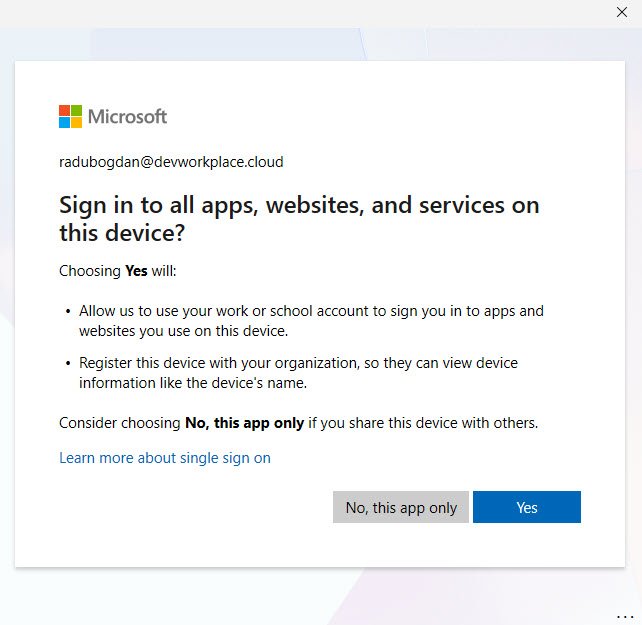Viewport: 642px width, 625px height.
Task: Click the "Consider choosing" words in the sentence
Action: pyautogui.click(x=120, y=423)
